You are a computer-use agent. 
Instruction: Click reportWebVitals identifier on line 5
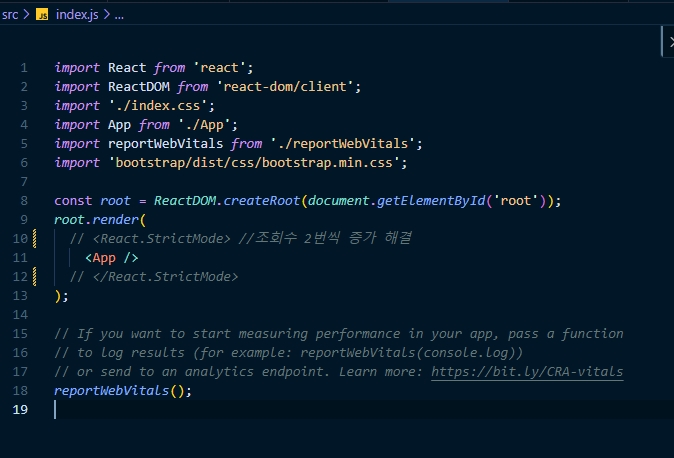[x=165, y=144]
